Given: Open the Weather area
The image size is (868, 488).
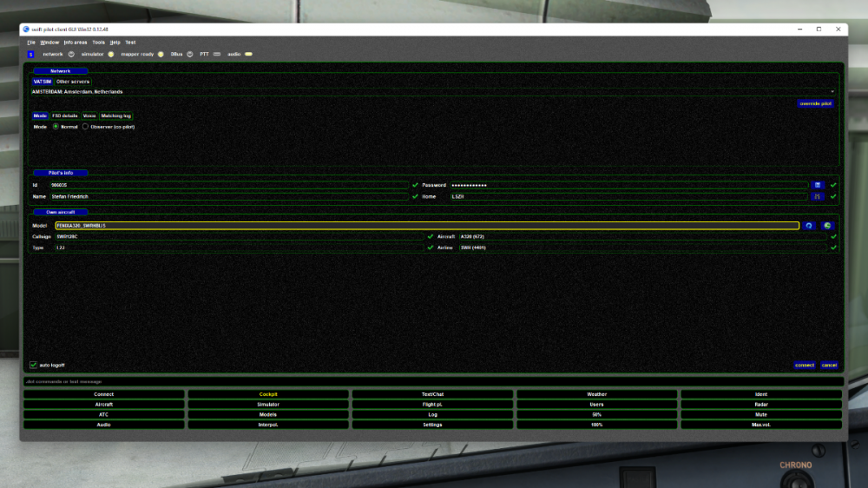Looking at the screenshot, I should point(597,394).
